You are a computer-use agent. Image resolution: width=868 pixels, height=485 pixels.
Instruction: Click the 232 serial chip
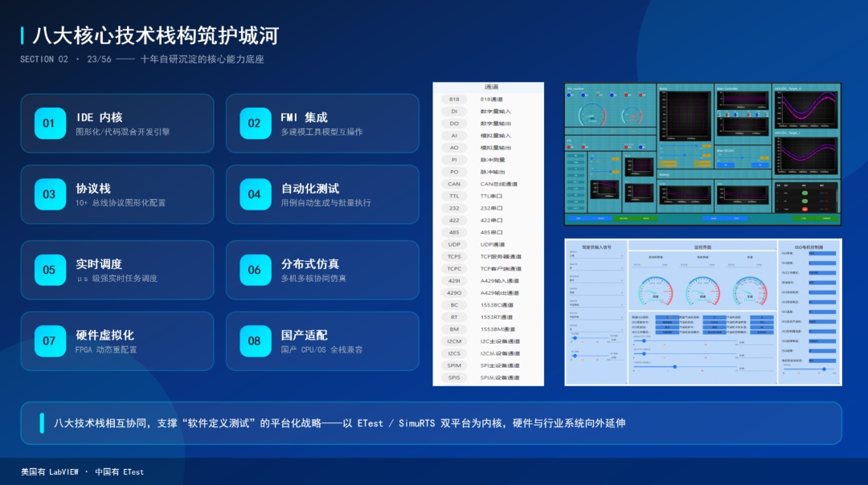454,209
